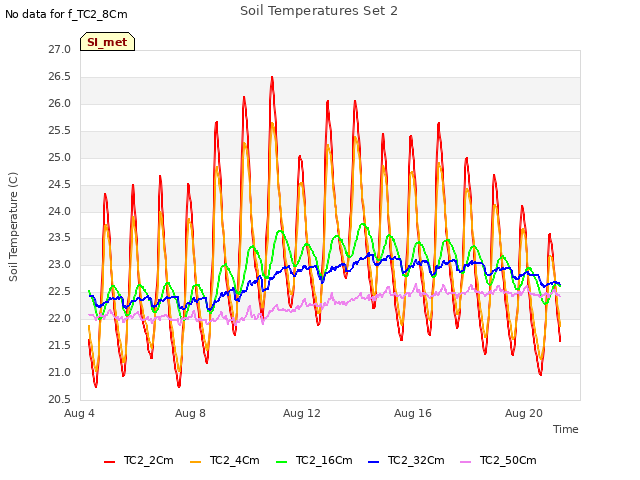
Task: Toggle TC2_32Cm series in legend
Action: click(407, 460)
